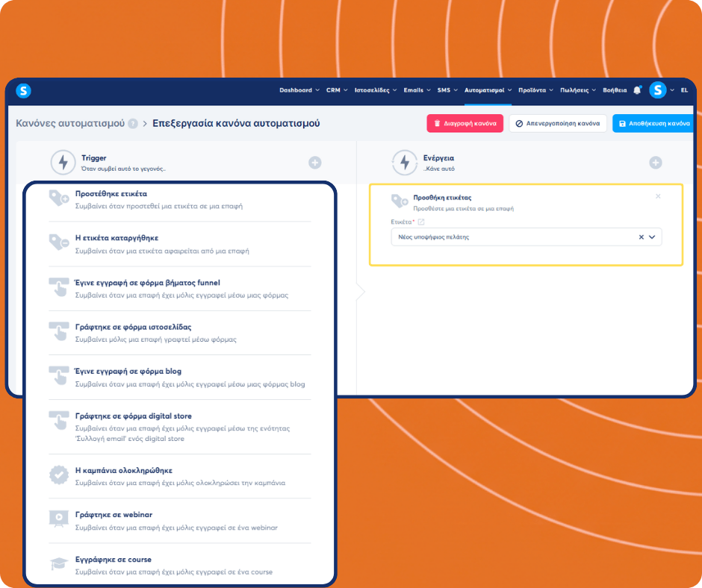702x588 pixels.
Task: Select Η καμπάνια ολοκληρώθηκε trigger
Action: 179,476
